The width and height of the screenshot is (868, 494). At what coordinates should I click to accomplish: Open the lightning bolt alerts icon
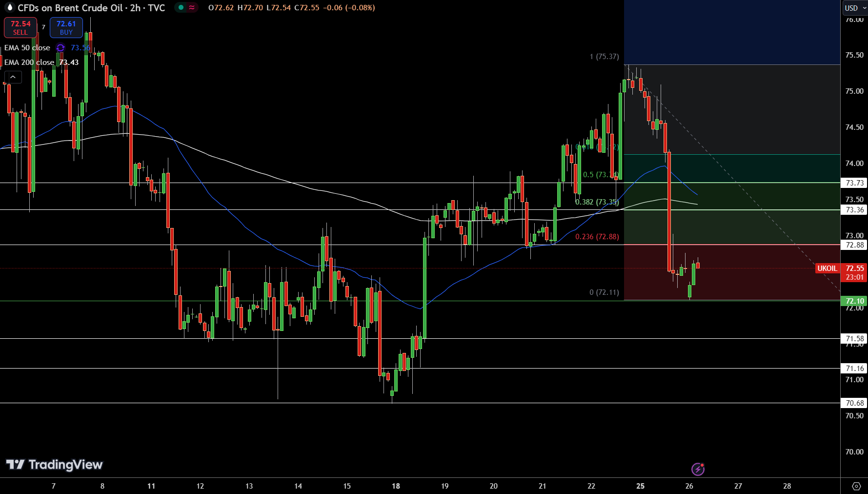(698, 469)
